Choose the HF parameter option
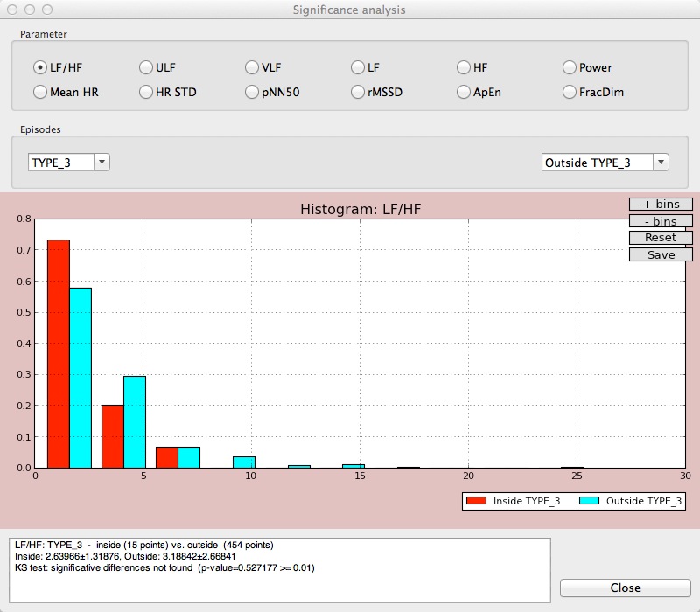Image resolution: width=700 pixels, height=612 pixels. coord(464,67)
